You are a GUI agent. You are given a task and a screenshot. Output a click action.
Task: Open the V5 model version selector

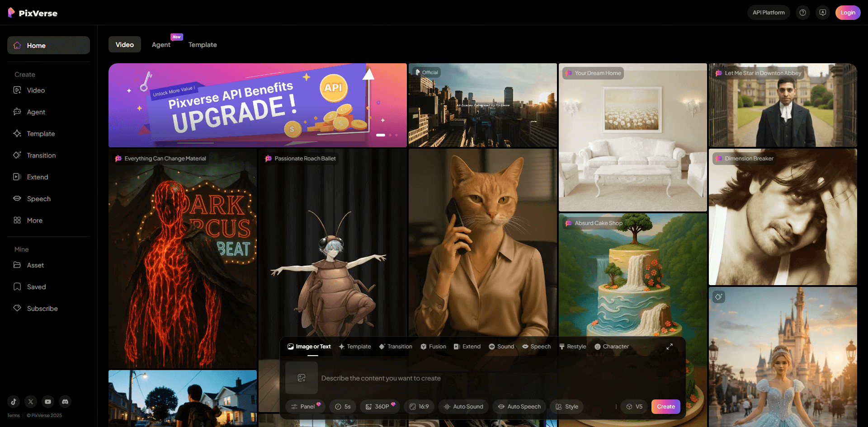pyautogui.click(x=634, y=407)
